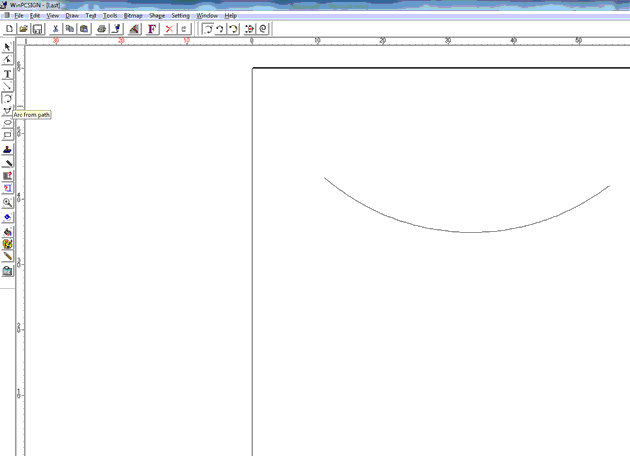This screenshot has height=456, width=630.
Task: Create a new document from toolbar
Action: tap(9, 29)
